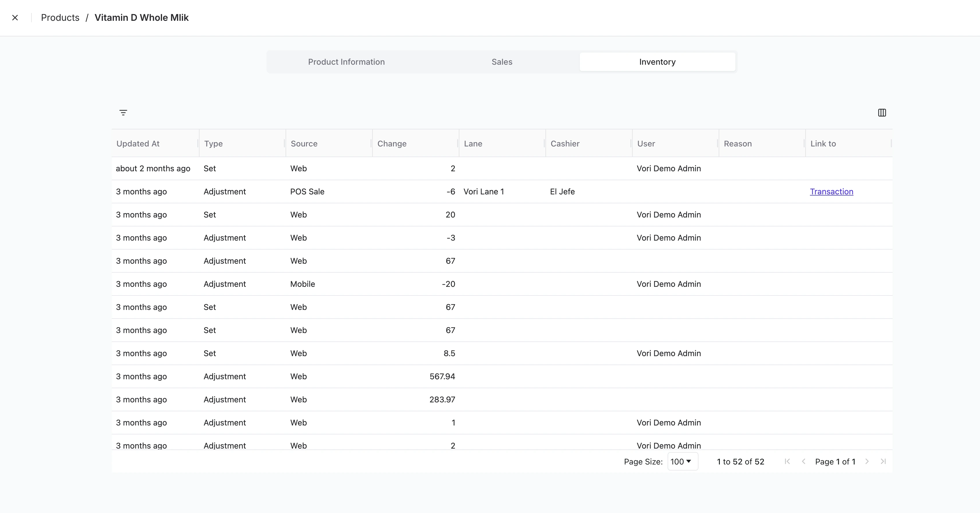Screen dimensions: 980x513
Task: Open the Transaction link
Action: coord(831,192)
